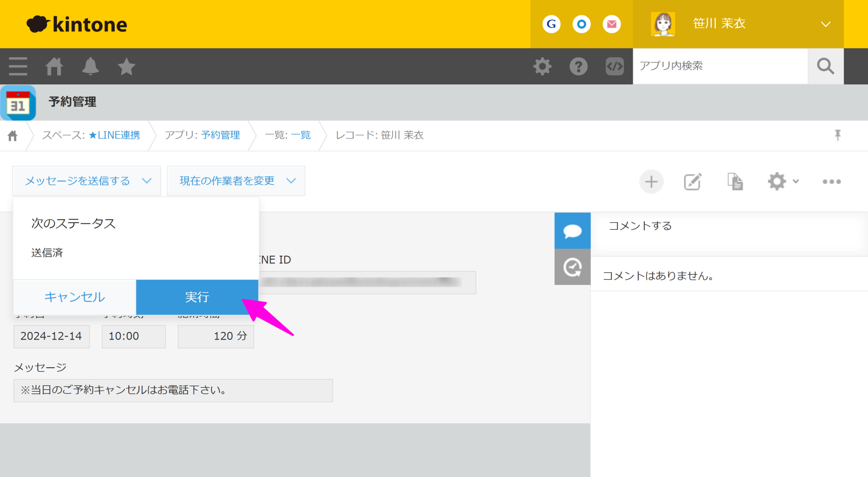
Task: Open the kintone settings gear icon
Action: coord(542,66)
